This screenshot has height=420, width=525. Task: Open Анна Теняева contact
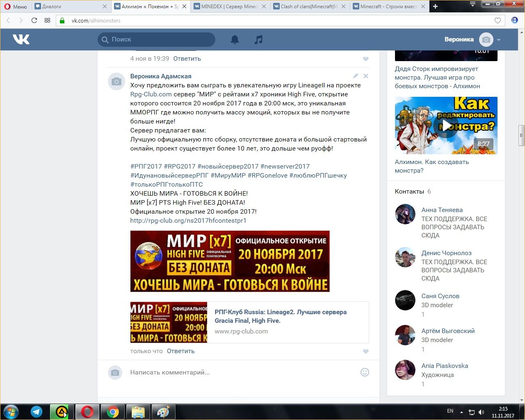442,210
